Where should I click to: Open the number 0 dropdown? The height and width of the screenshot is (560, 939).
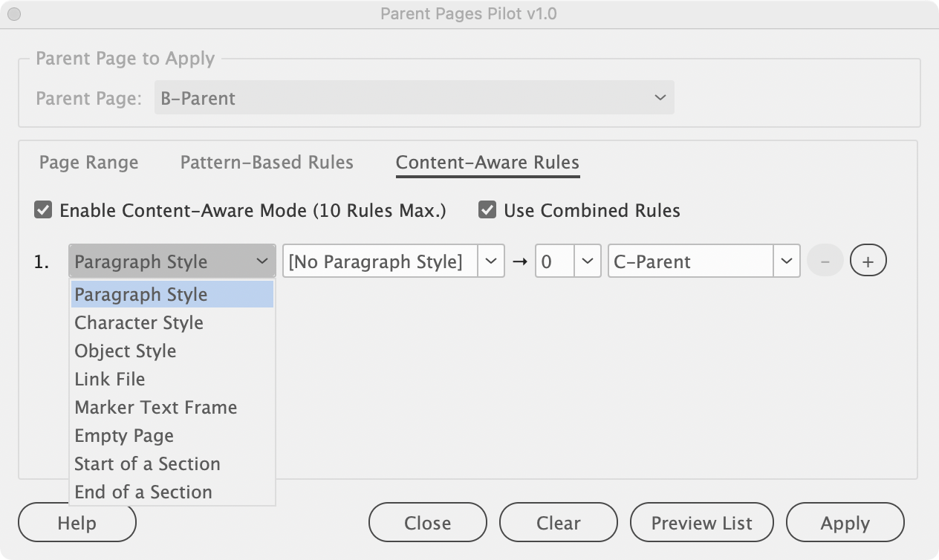coord(586,261)
